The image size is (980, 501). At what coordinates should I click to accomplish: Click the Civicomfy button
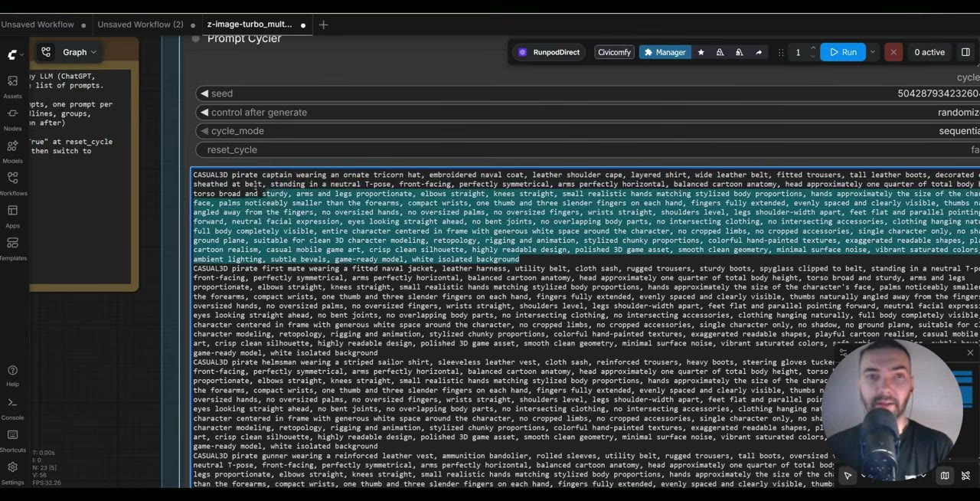(614, 52)
